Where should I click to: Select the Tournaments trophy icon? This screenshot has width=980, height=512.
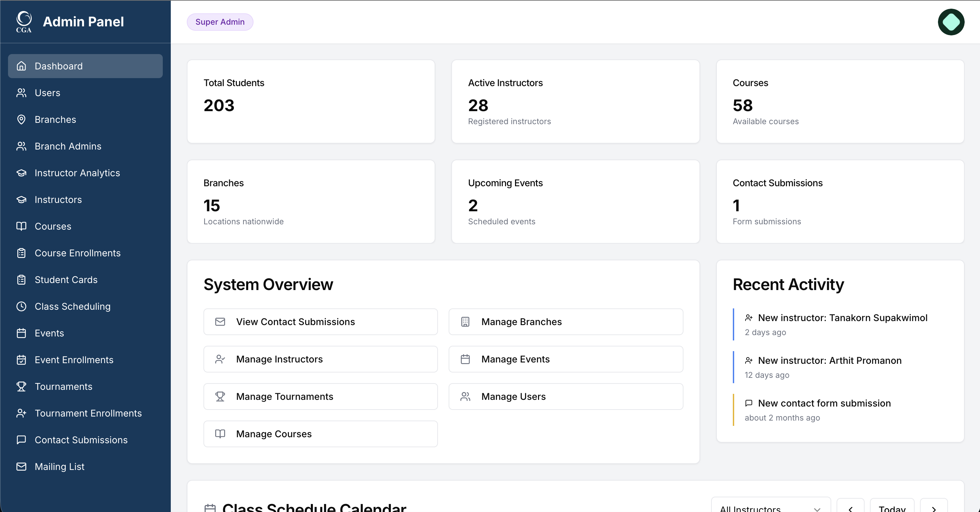tap(21, 387)
